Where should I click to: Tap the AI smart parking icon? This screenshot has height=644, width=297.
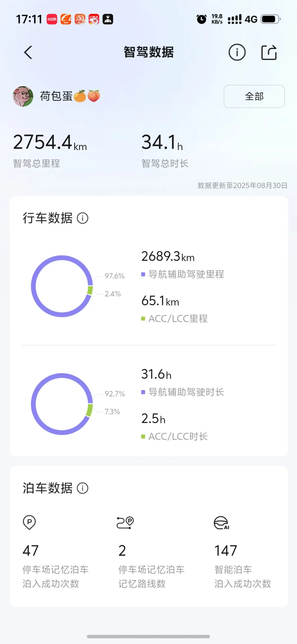click(221, 523)
